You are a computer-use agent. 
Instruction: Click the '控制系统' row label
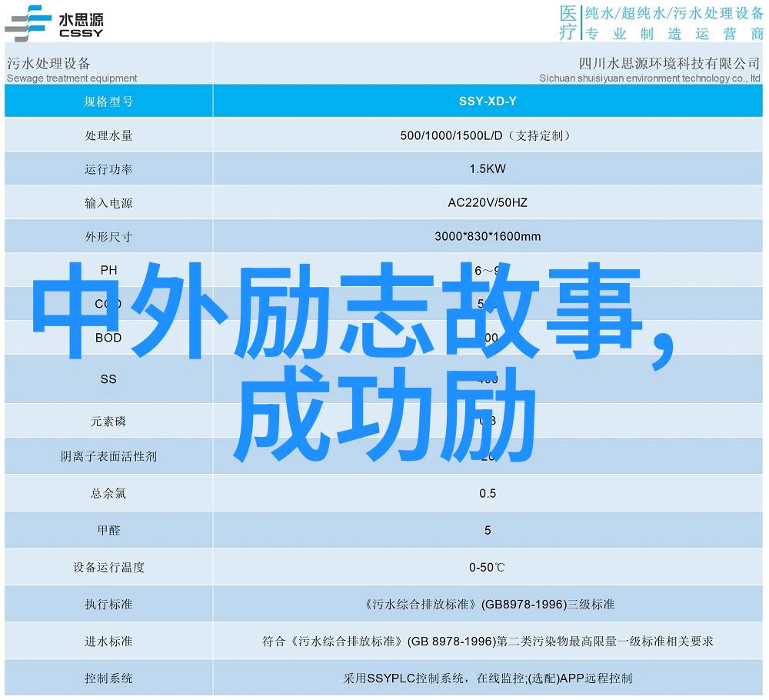(x=108, y=678)
